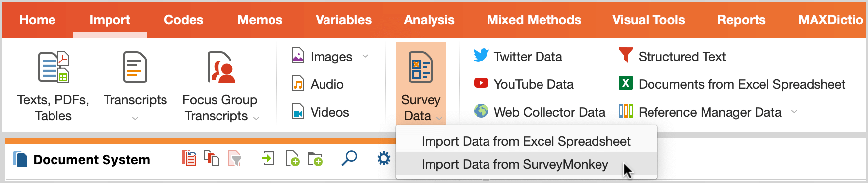This screenshot has height=183, width=868.
Task: Open Document System search magnifier
Action: (349, 158)
